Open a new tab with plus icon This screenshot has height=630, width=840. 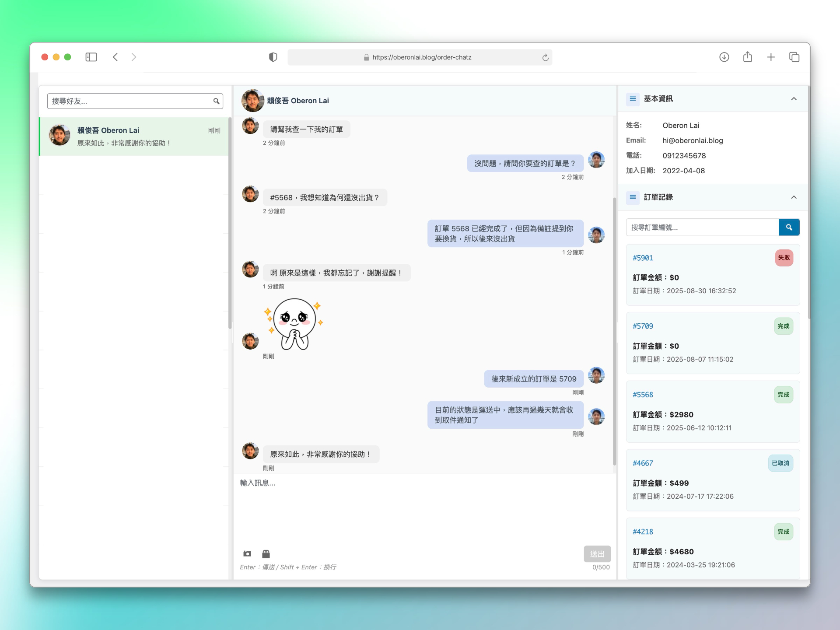[771, 57]
